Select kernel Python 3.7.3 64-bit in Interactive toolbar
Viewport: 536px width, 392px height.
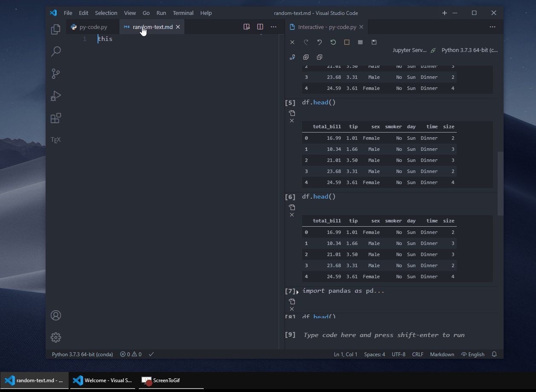[x=470, y=50]
